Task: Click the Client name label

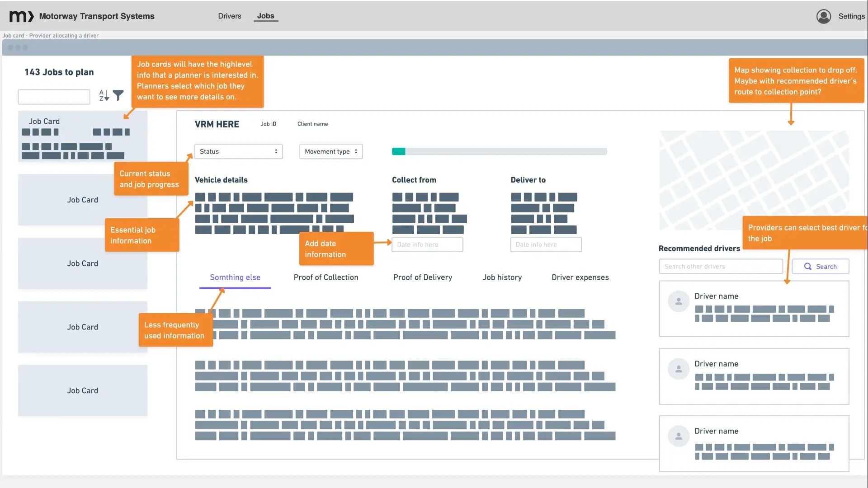Action: [313, 124]
